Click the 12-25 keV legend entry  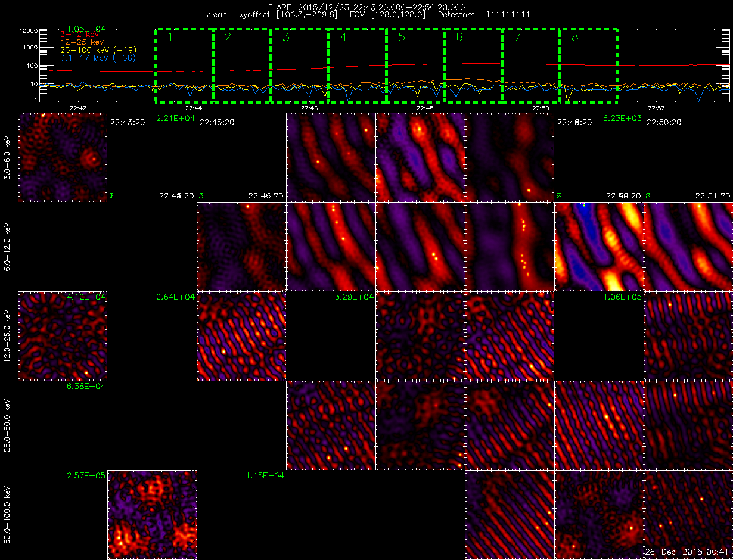[x=82, y=43]
